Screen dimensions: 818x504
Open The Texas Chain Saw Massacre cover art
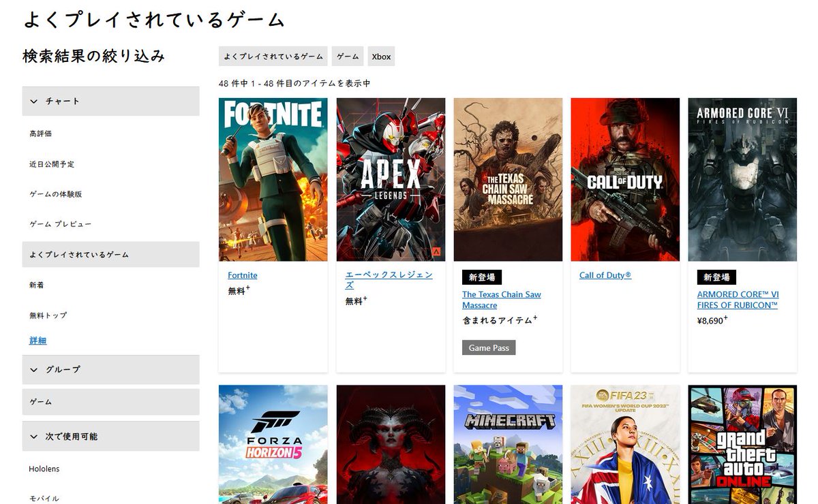click(x=508, y=180)
